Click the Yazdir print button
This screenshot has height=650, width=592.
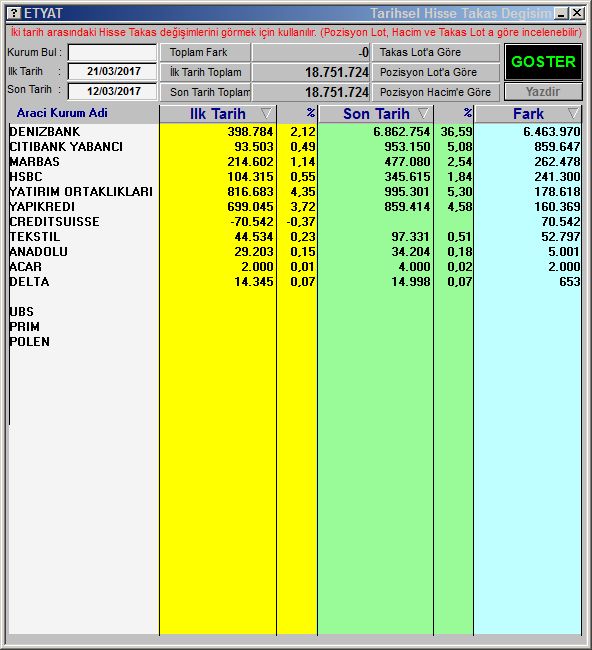click(543, 92)
